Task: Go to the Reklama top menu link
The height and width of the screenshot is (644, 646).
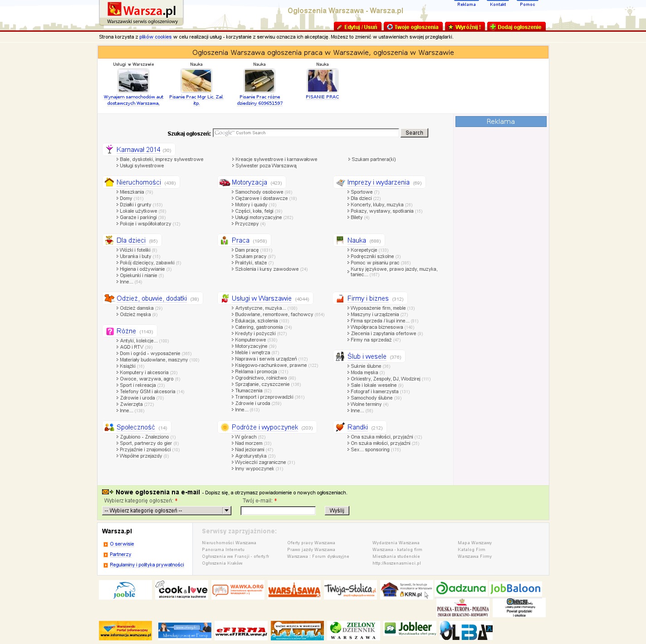Action: [x=466, y=5]
